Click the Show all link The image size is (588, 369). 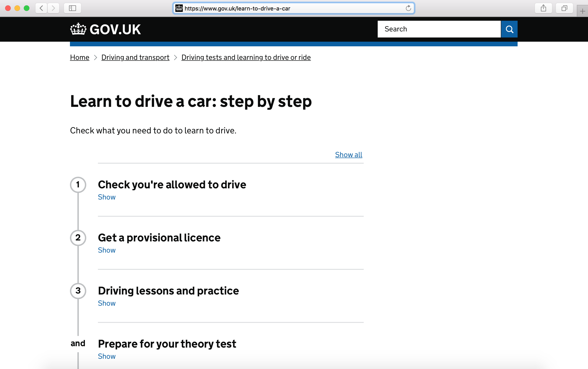click(348, 155)
